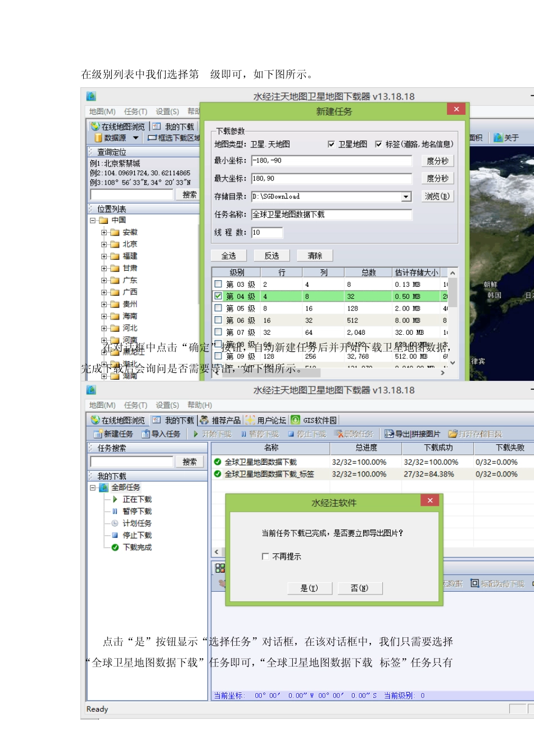This screenshot has height=756, width=534.
Task: Open the GIS软件园 toolbar item
Action: click(296, 420)
